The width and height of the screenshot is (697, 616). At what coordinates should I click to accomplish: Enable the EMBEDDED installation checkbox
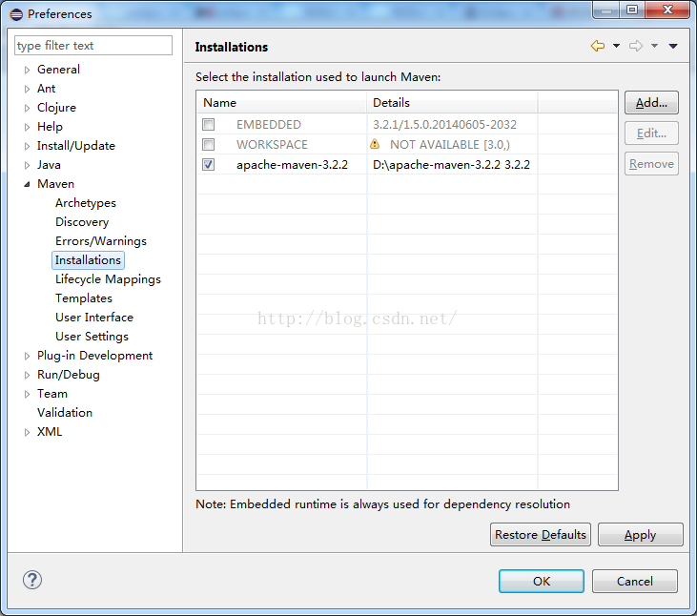pyautogui.click(x=208, y=125)
